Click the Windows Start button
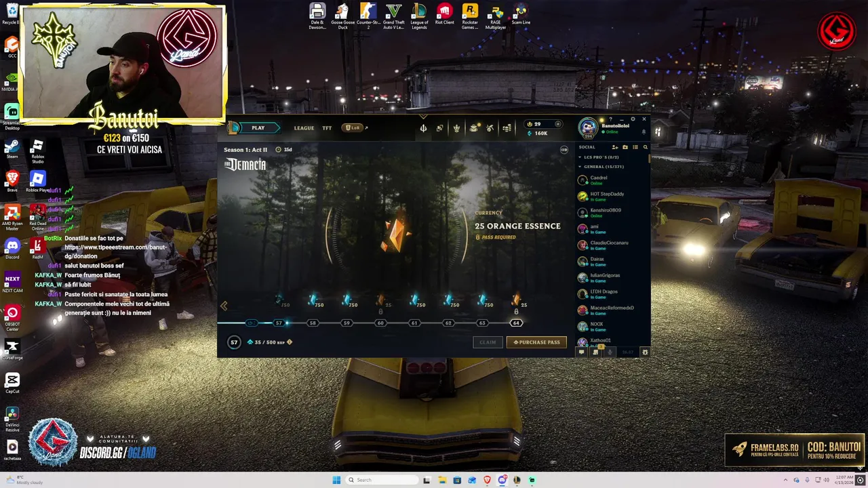The width and height of the screenshot is (868, 488). [336, 480]
